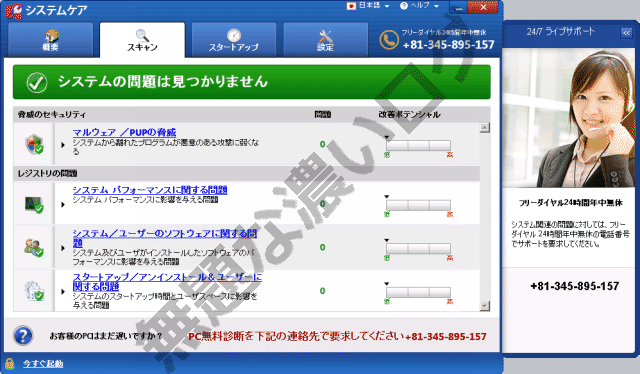Open the 概要 overview tab
Viewport: 640px width, 374px height.
pos(51,40)
